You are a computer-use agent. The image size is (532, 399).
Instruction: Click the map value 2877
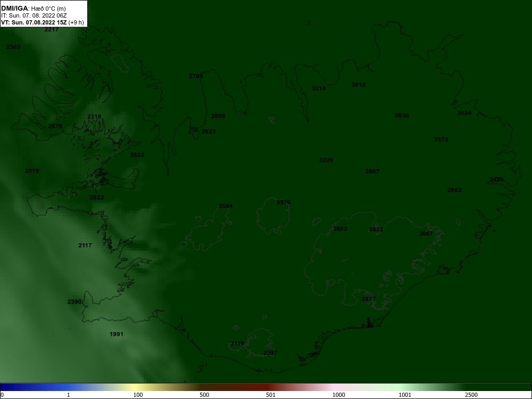coord(369,299)
